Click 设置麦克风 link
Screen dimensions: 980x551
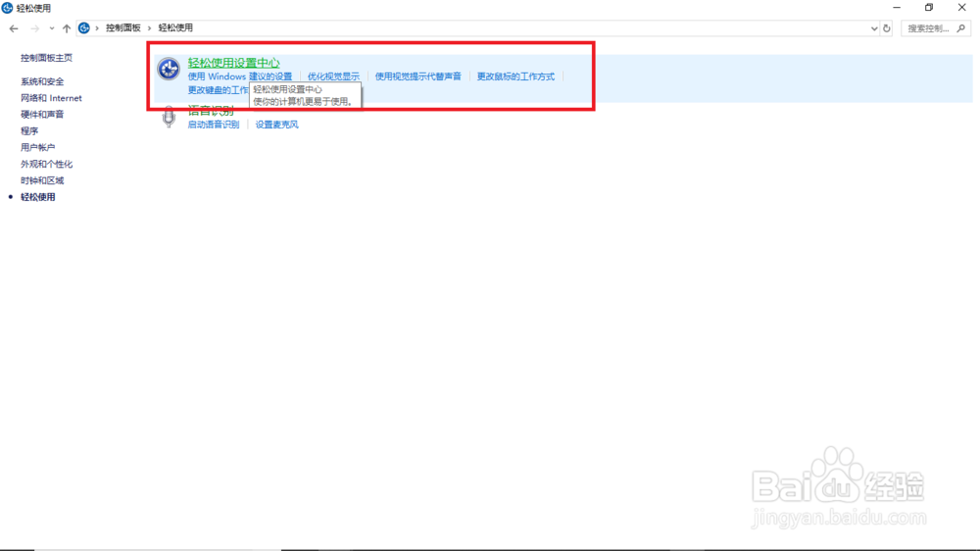[x=277, y=125]
